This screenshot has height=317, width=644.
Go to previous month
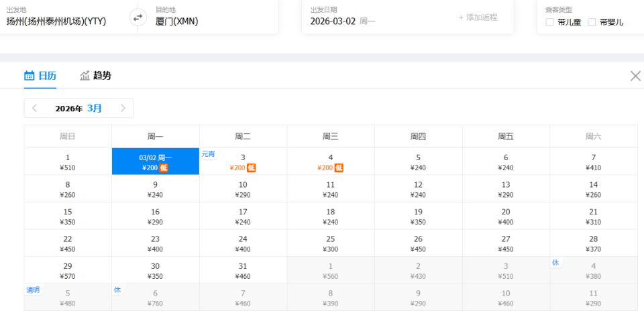(35, 108)
